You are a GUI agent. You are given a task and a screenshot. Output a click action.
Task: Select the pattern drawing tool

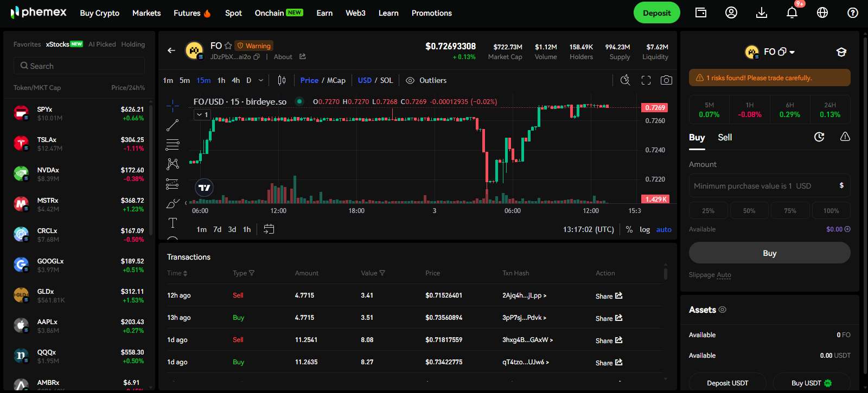click(x=173, y=164)
